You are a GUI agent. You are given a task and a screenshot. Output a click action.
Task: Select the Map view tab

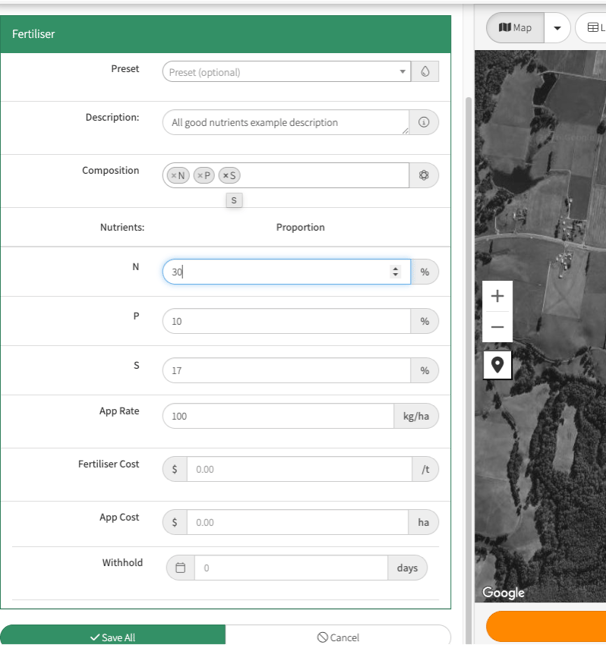(515, 28)
